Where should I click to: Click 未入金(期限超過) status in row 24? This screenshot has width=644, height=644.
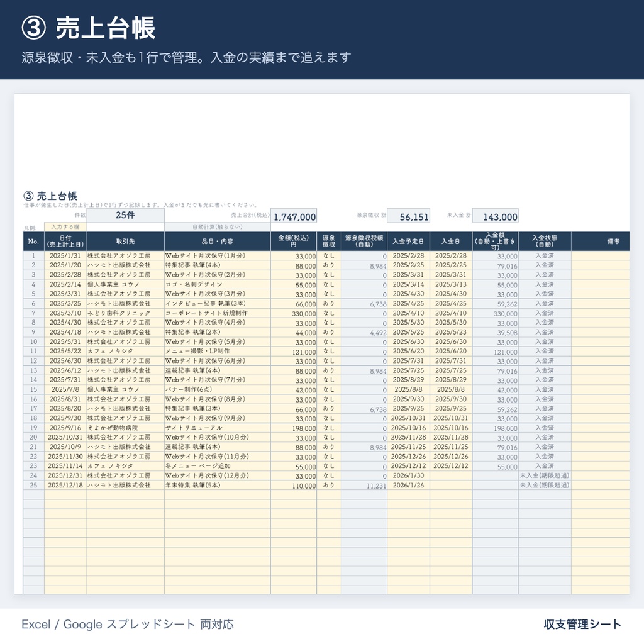click(x=545, y=475)
